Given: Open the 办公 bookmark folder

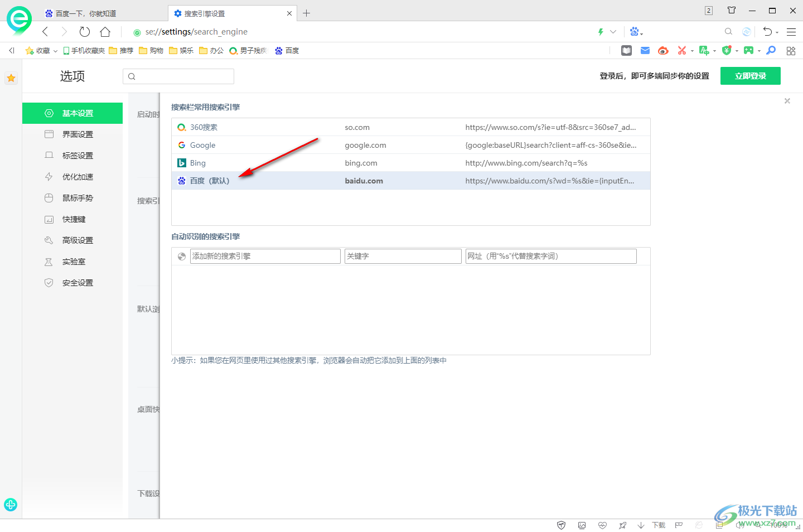Looking at the screenshot, I should [x=211, y=51].
